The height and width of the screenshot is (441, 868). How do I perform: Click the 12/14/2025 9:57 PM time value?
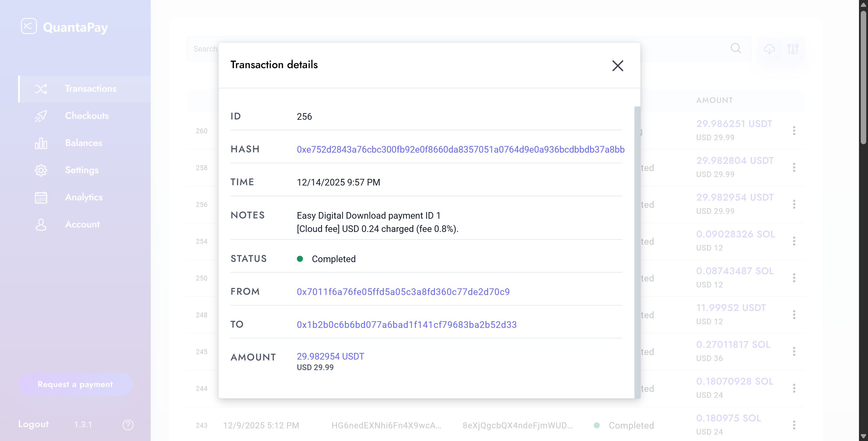coord(338,182)
